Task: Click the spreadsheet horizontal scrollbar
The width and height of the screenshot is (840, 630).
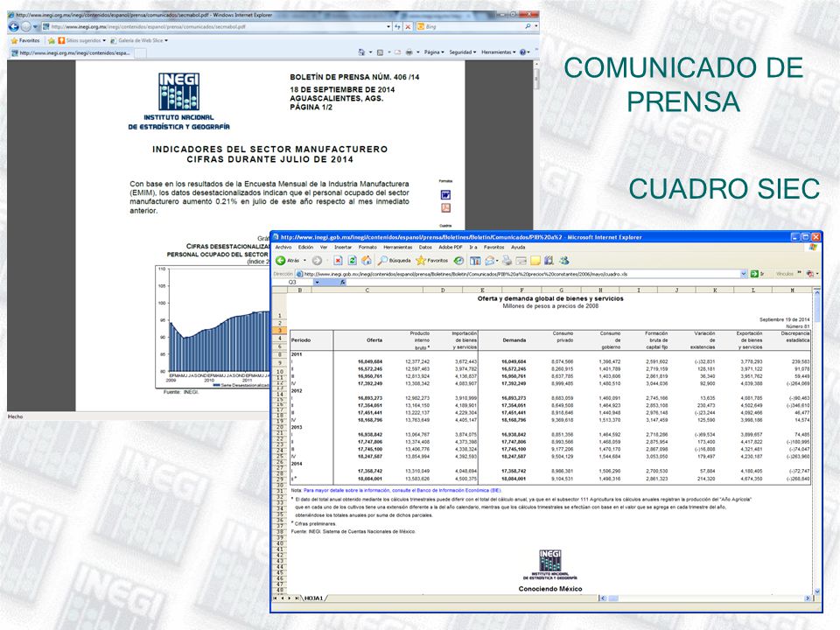Action: 704,598
